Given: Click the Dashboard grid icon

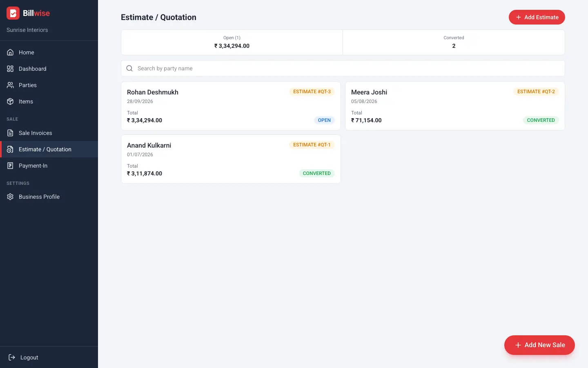Looking at the screenshot, I should click(x=10, y=69).
